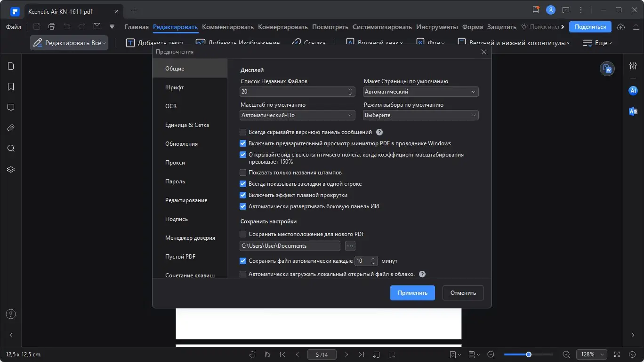The width and height of the screenshot is (644, 362).
Task: Open the properties sliders panel on right sidebar
Action: [x=633, y=66]
